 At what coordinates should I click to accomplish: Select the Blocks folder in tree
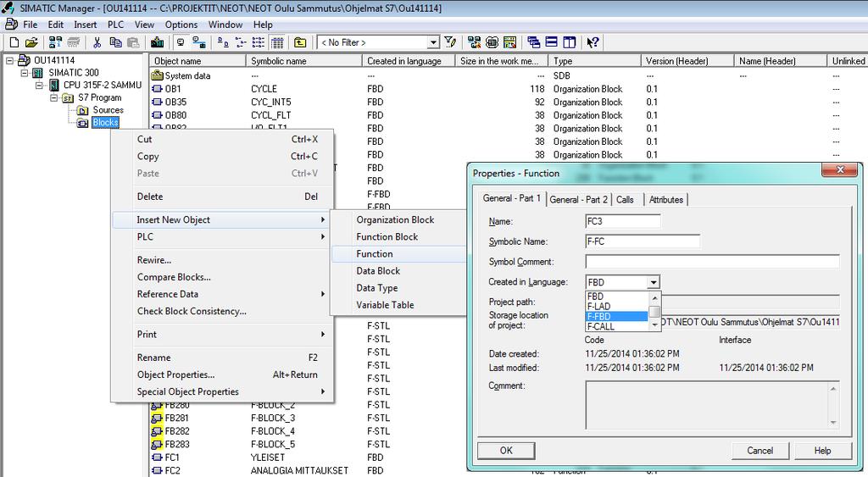point(105,122)
